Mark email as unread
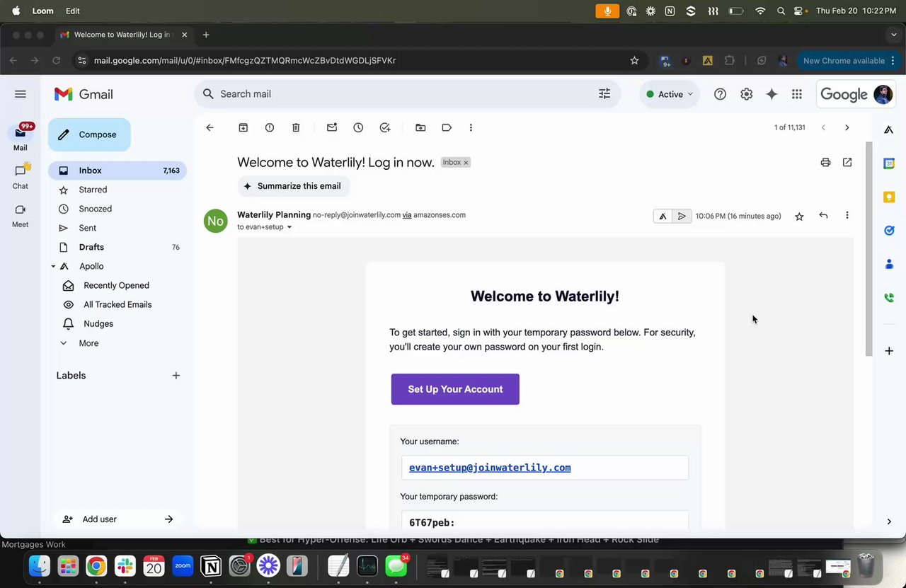This screenshot has width=906, height=588. (332, 127)
